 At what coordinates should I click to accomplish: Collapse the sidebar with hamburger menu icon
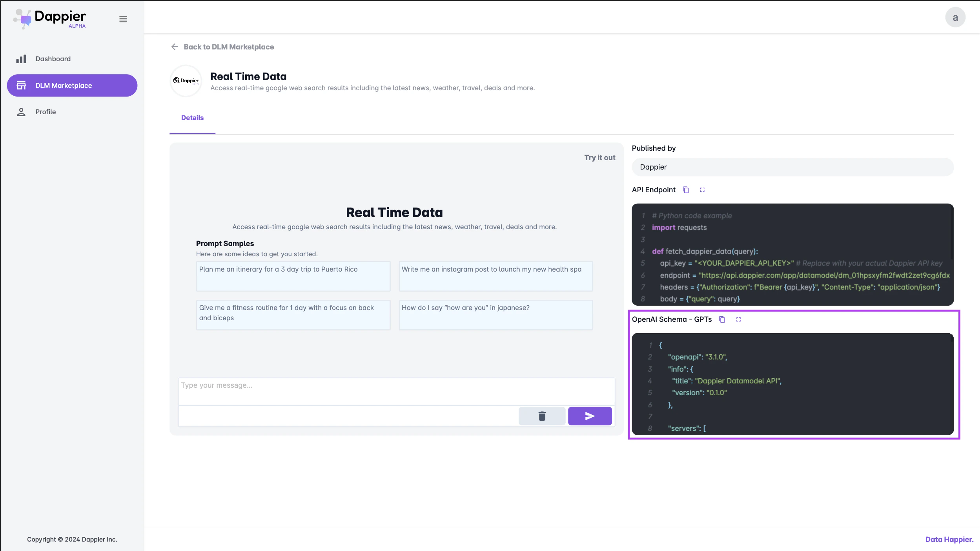click(x=123, y=19)
